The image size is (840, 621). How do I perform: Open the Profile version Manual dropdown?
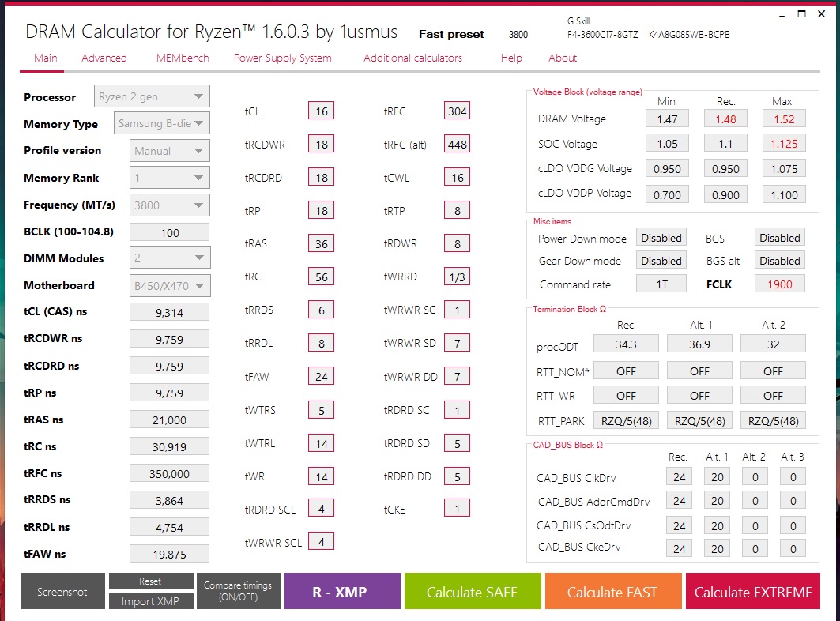tap(169, 151)
